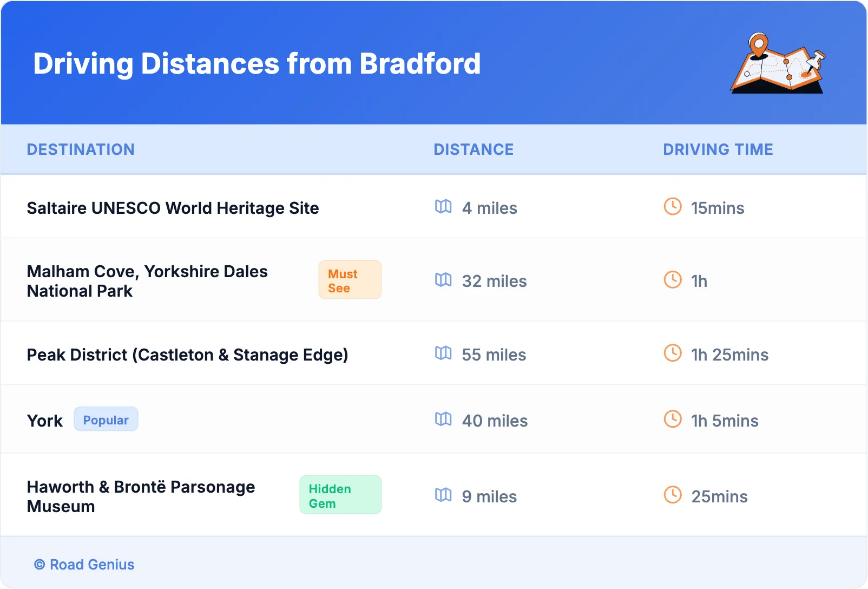Click the 4 miles distance value
The image size is (868, 589).
[x=490, y=208]
